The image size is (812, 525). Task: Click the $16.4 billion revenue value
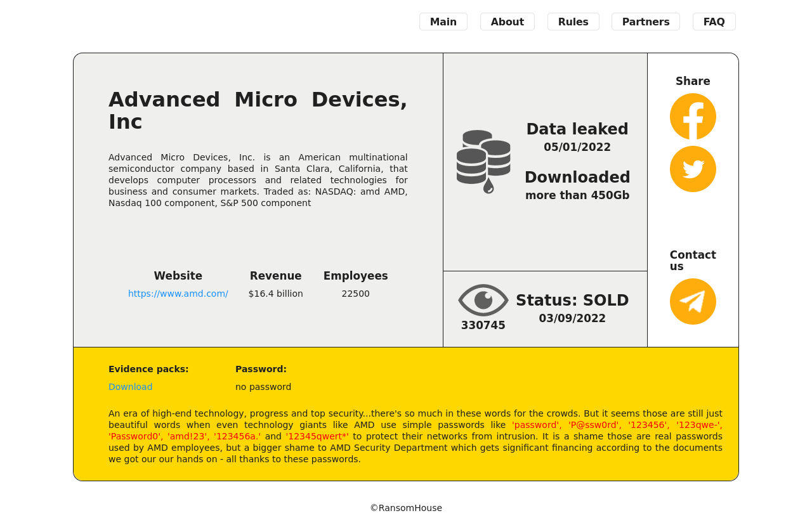click(x=275, y=294)
